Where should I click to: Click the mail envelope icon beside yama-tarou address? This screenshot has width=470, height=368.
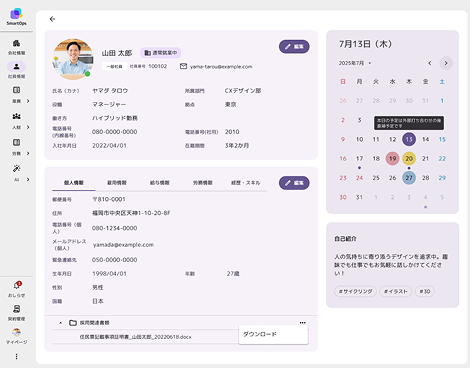pyautogui.click(x=183, y=66)
